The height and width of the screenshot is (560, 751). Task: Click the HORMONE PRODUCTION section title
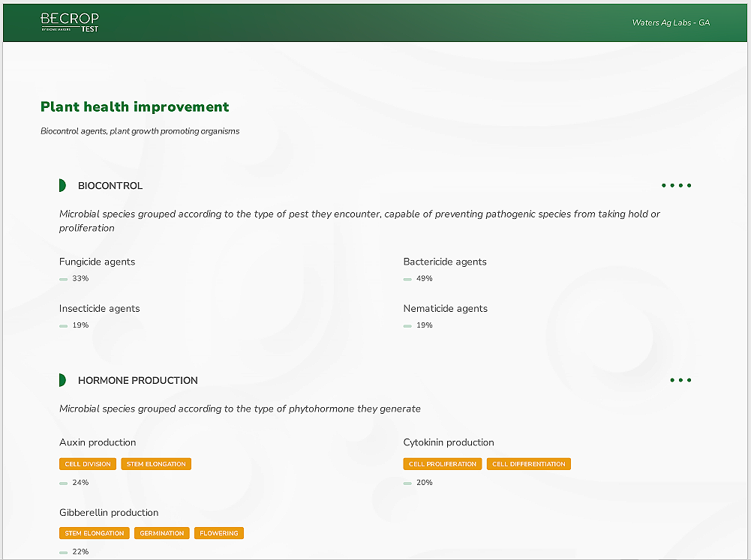[x=138, y=381]
